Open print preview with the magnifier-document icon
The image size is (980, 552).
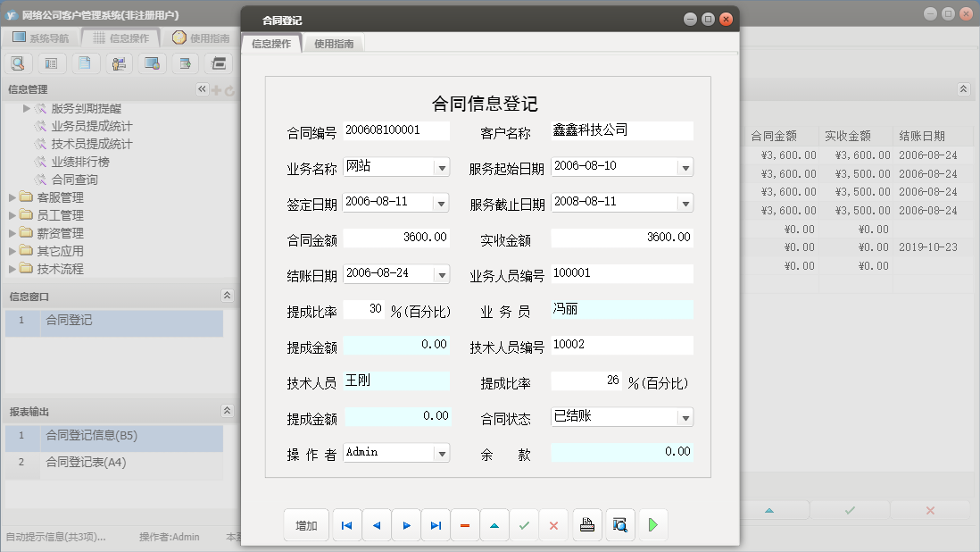tap(619, 525)
